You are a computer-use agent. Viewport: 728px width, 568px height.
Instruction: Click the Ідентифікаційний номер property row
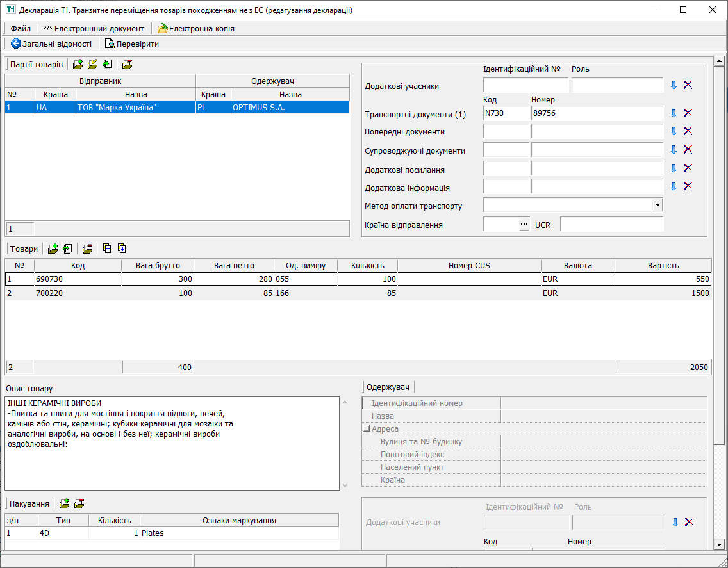[x=535, y=403]
